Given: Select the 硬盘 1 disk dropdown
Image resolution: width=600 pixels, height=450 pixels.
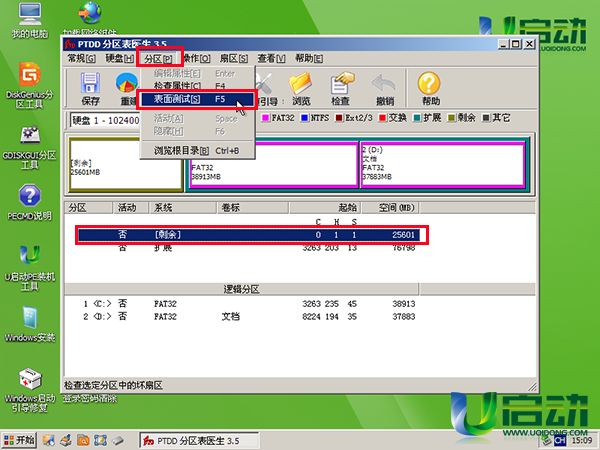Looking at the screenshot, I should click(x=105, y=121).
